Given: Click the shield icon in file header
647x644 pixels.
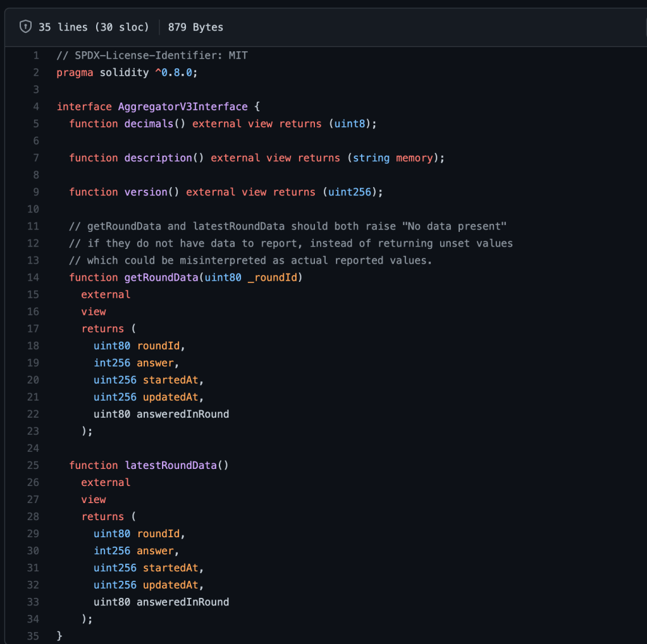Looking at the screenshot, I should pyautogui.click(x=25, y=27).
